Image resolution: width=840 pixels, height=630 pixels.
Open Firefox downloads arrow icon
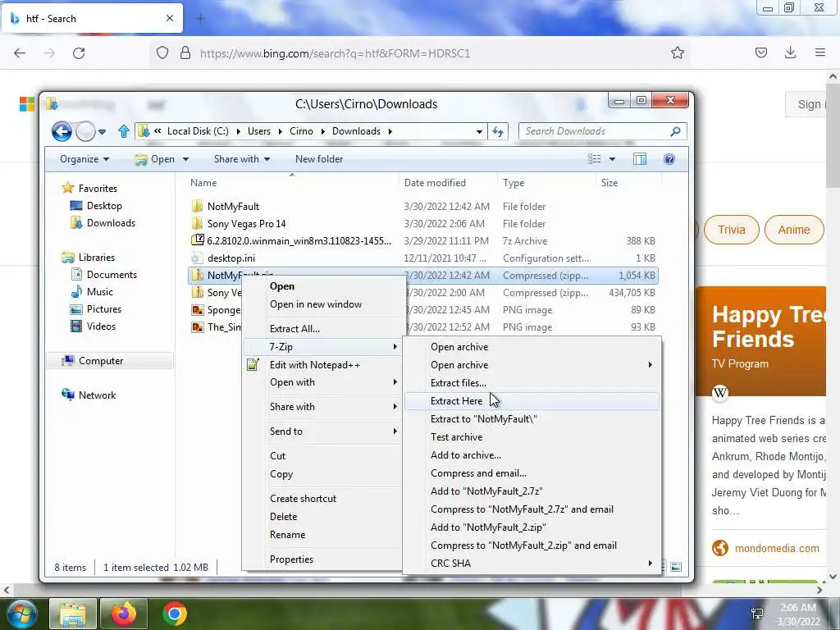click(x=790, y=52)
